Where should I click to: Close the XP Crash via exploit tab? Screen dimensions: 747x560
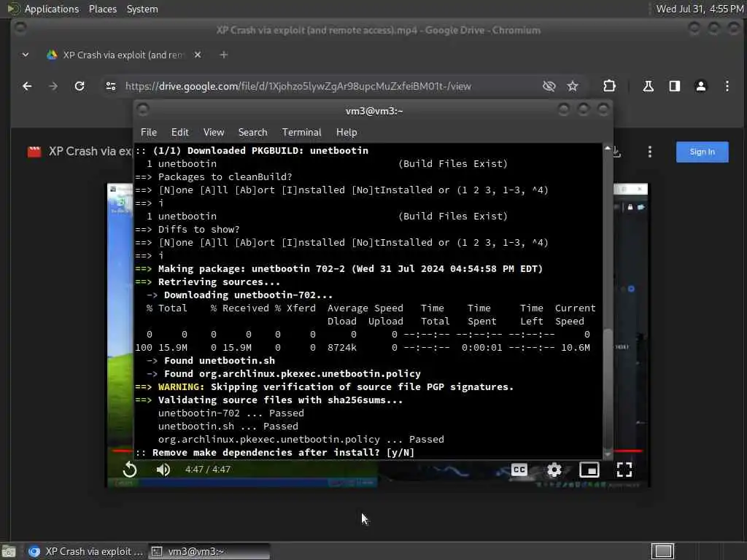click(198, 55)
